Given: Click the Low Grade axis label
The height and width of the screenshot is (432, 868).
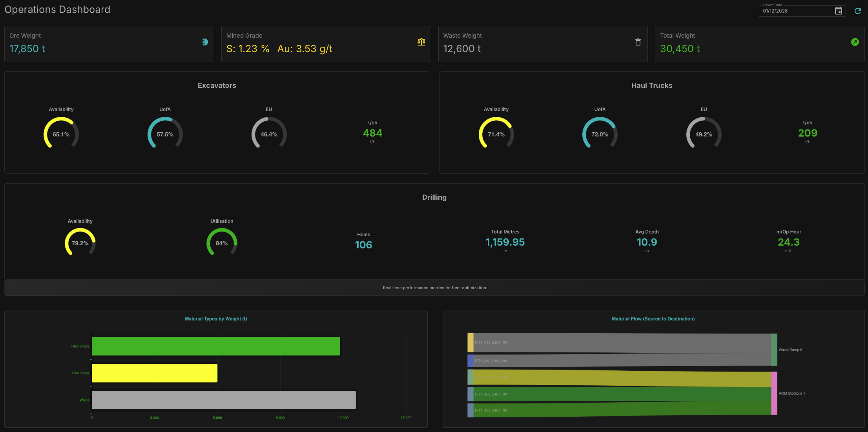Looking at the screenshot, I should coord(81,373).
